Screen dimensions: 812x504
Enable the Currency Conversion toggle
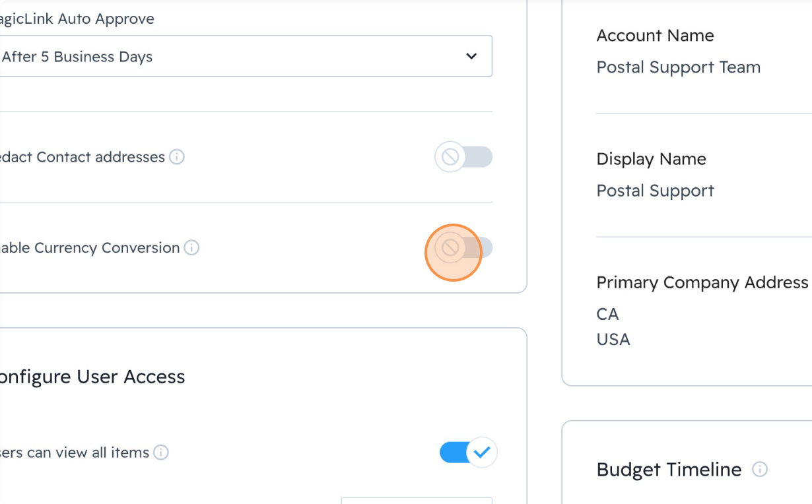coord(464,248)
